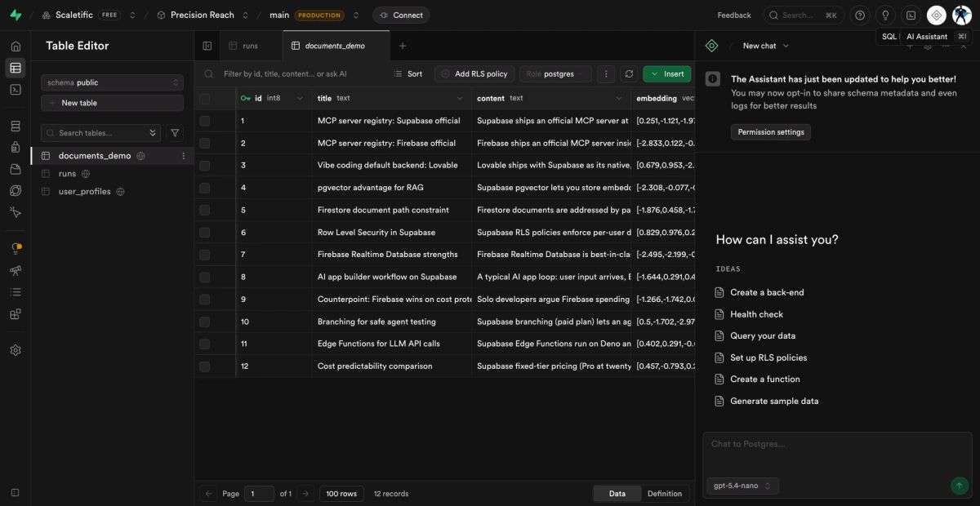Switch to the documents_demo tab
This screenshot has height=506, width=980.
coord(335,46)
